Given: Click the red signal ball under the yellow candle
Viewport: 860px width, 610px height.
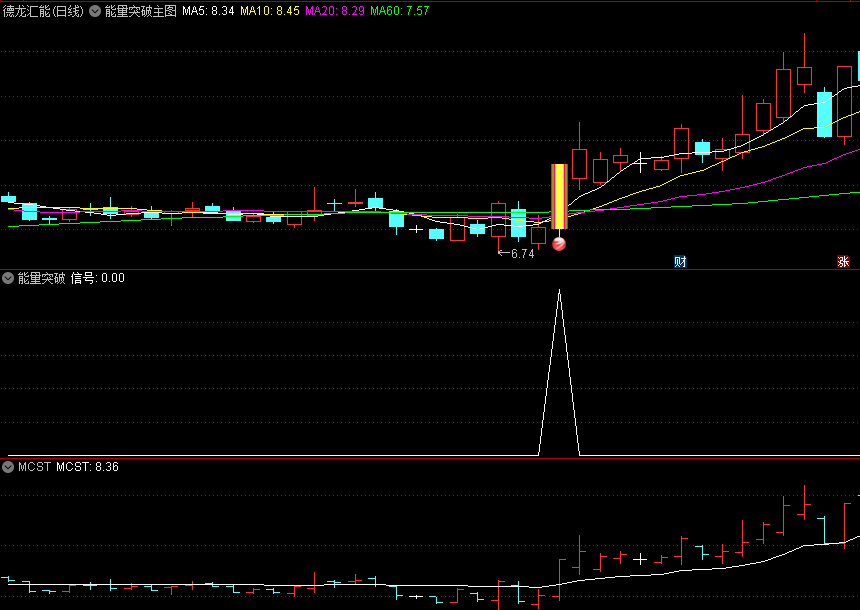Looking at the screenshot, I should pyautogui.click(x=559, y=244).
